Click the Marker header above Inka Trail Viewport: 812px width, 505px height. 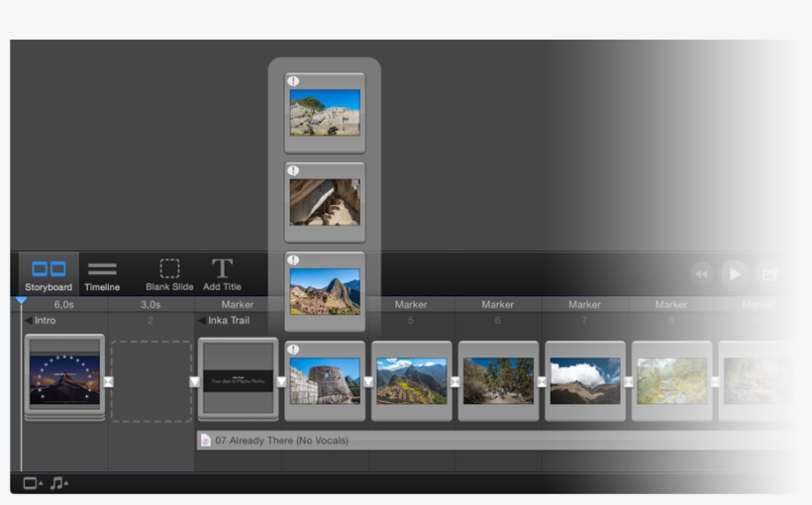coord(238,305)
